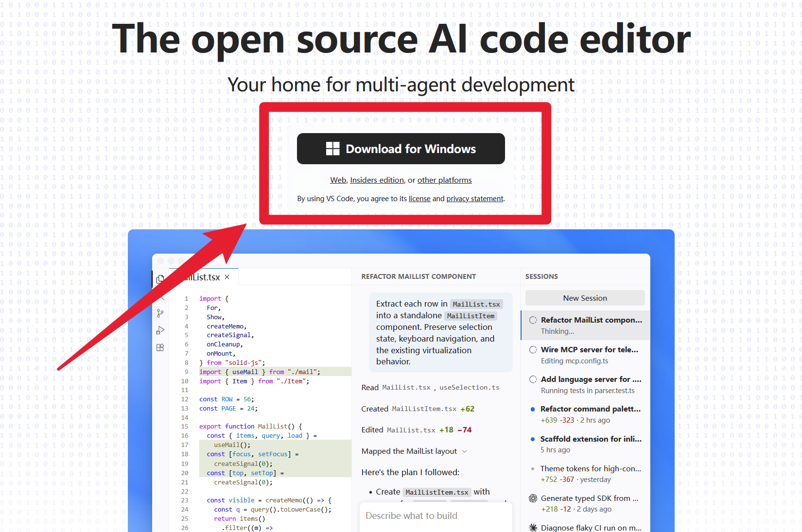Image resolution: width=802 pixels, height=532 pixels.
Task: Open the Run and Debug icon
Action: [160, 330]
